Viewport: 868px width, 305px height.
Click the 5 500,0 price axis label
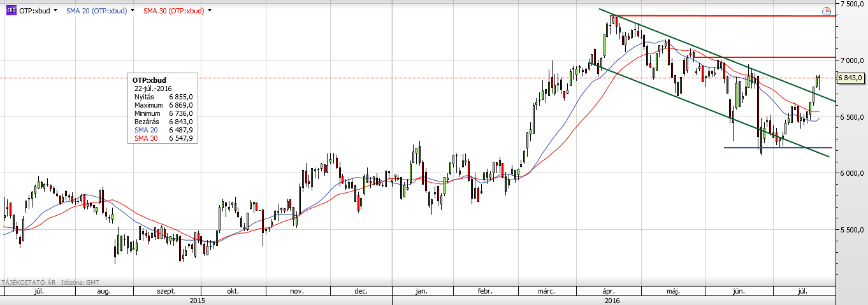click(x=853, y=229)
